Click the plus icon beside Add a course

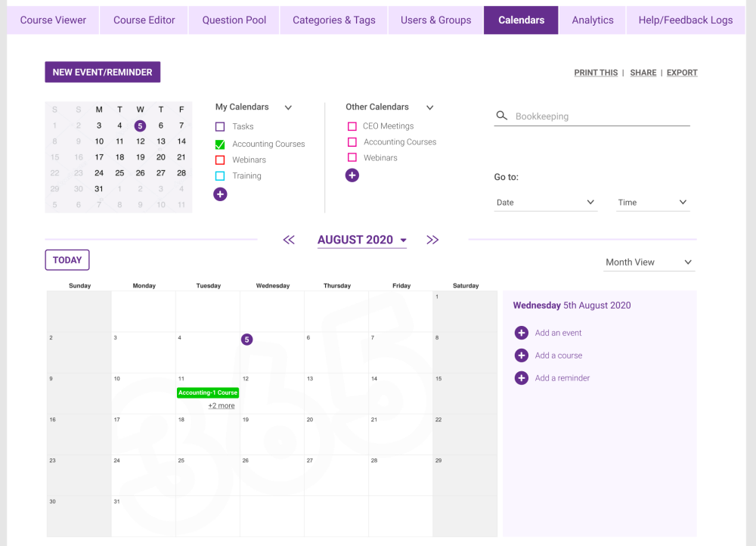pyautogui.click(x=521, y=355)
